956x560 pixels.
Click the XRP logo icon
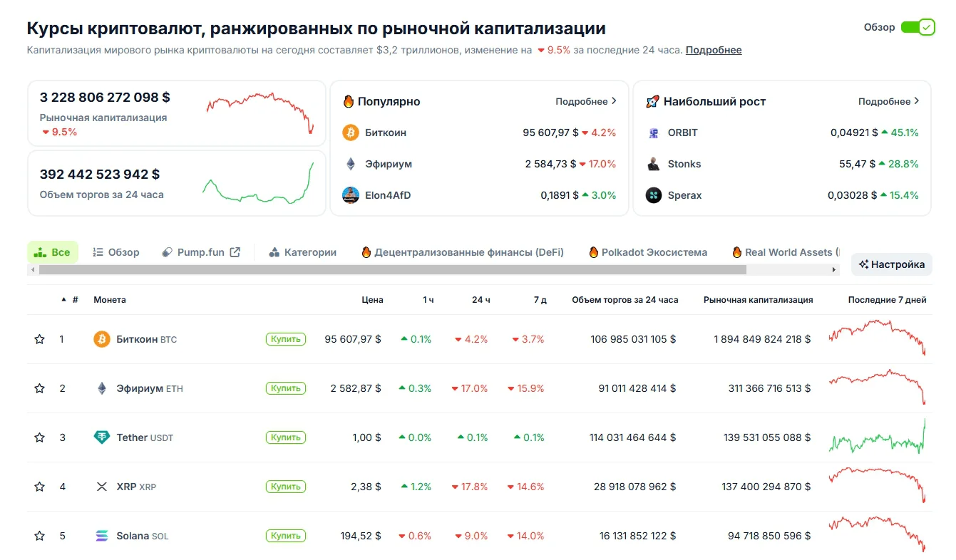(x=102, y=487)
